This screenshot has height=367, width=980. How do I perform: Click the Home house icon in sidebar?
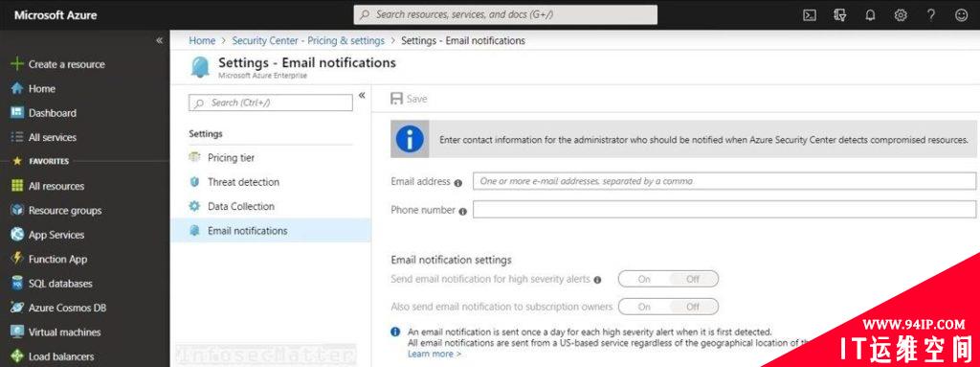[x=17, y=88]
